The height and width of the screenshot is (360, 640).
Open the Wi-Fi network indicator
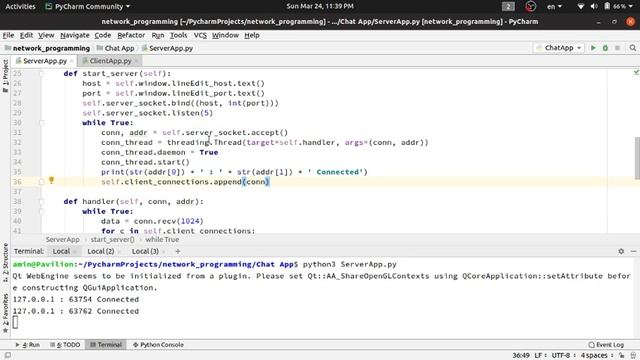pos(581,6)
